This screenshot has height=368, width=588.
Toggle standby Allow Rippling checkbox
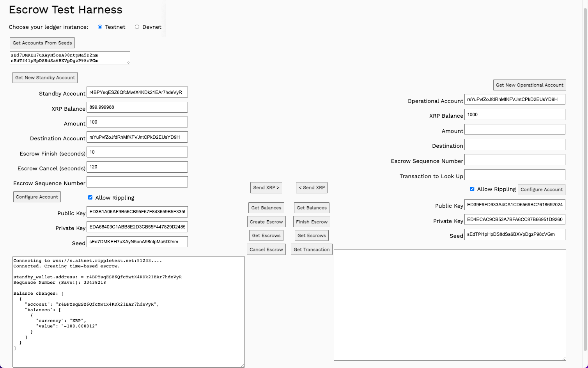(x=90, y=198)
